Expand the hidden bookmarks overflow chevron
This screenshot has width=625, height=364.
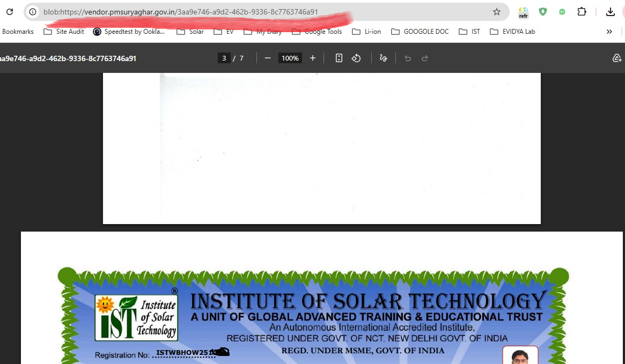[609, 32]
